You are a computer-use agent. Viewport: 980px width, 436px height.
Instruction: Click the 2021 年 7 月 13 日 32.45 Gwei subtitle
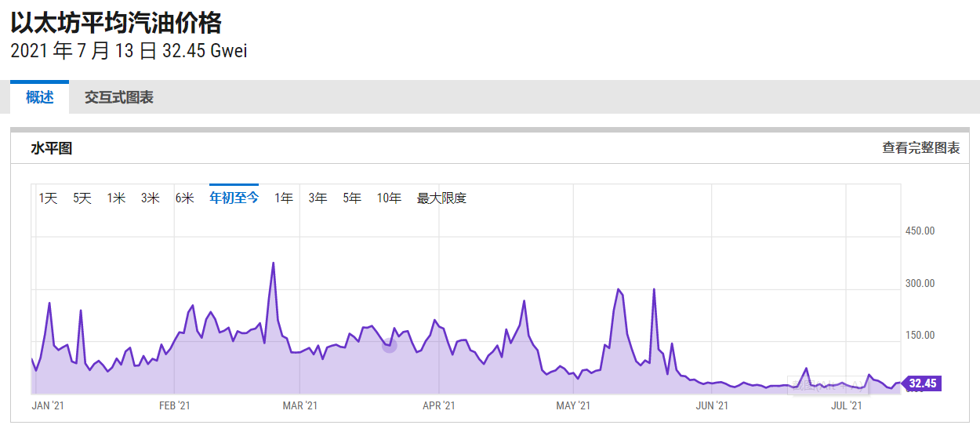click(129, 52)
